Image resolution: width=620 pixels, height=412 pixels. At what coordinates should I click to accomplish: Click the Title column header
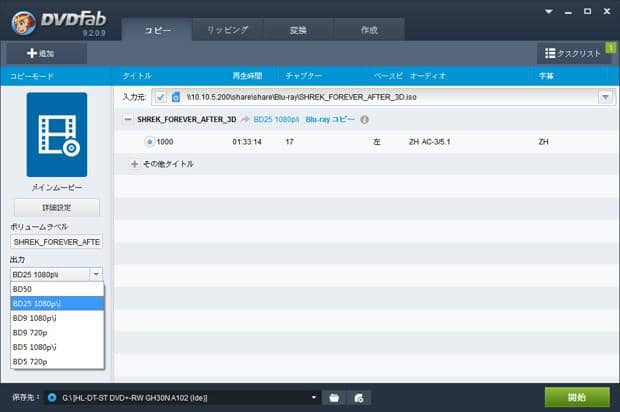pos(137,76)
